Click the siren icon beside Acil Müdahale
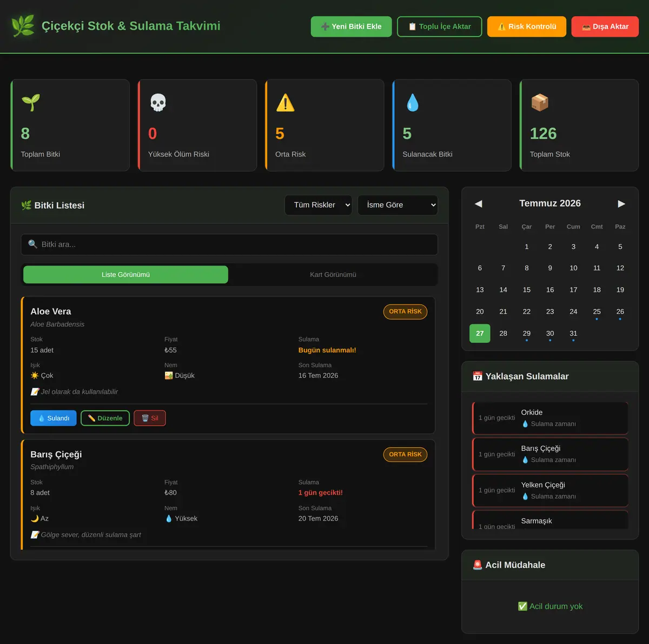 pos(478,565)
